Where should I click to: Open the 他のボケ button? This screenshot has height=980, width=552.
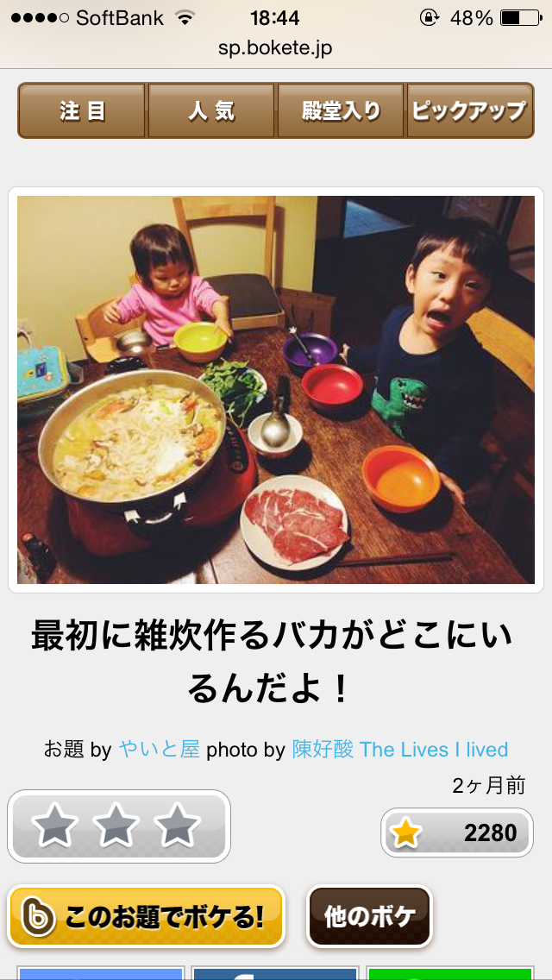[x=369, y=917]
